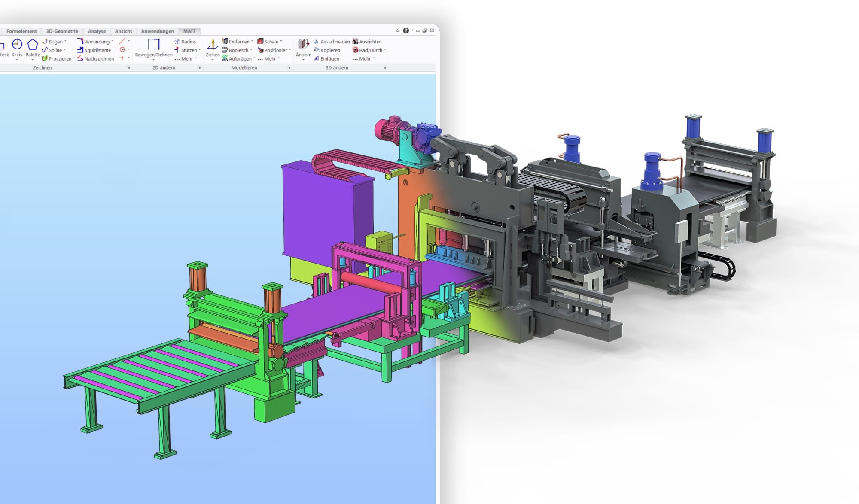Open the Analyse ribbon tab
The image size is (859, 504).
coord(97,31)
